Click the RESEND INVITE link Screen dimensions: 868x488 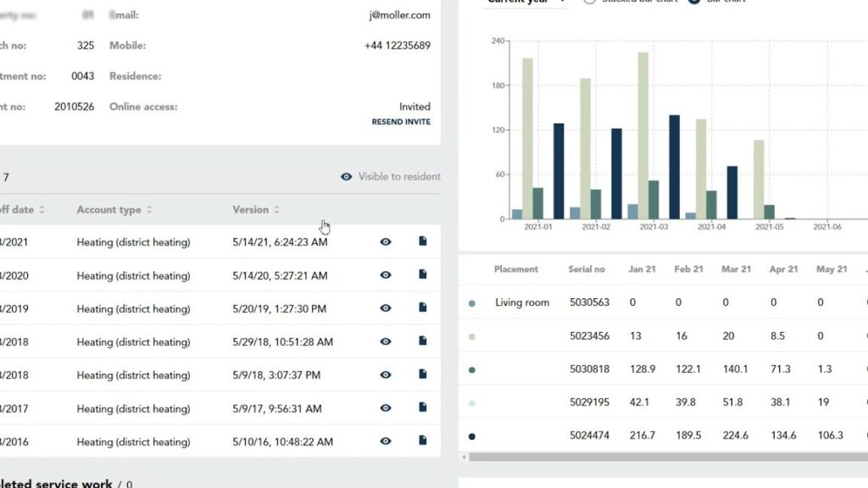[401, 122]
